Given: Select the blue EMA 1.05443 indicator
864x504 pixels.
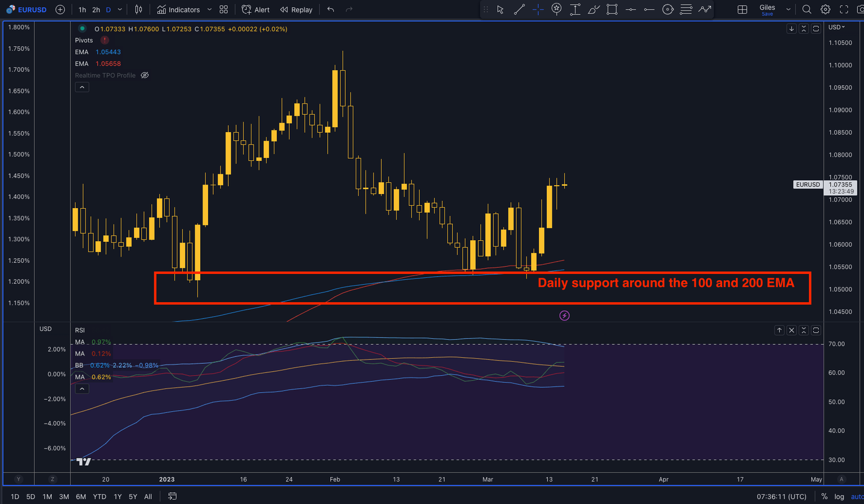Looking at the screenshot, I should (98, 52).
